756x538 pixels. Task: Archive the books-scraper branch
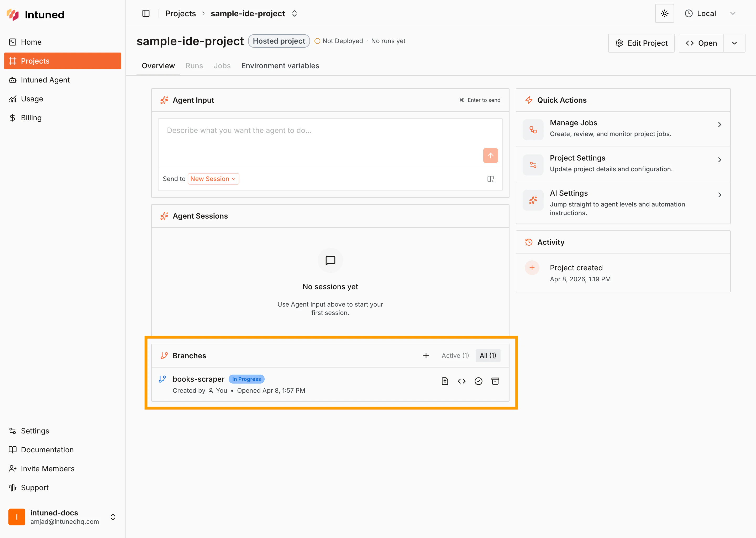coord(495,381)
